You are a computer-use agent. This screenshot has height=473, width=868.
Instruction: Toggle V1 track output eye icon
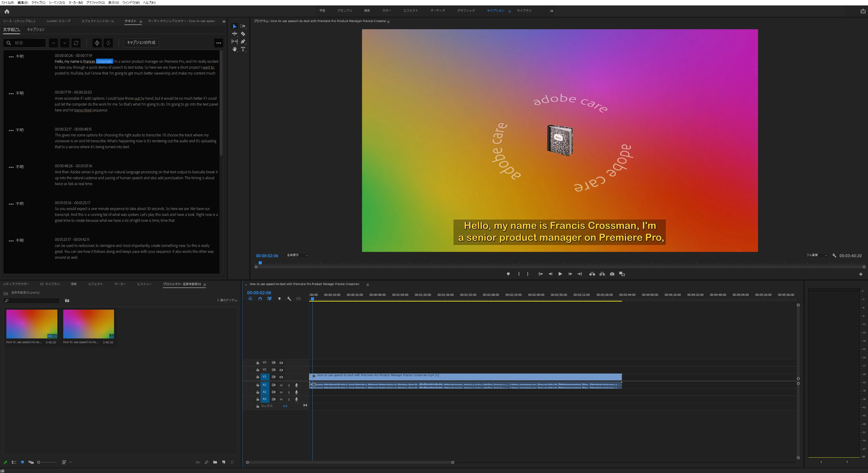pyautogui.click(x=281, y=377)
